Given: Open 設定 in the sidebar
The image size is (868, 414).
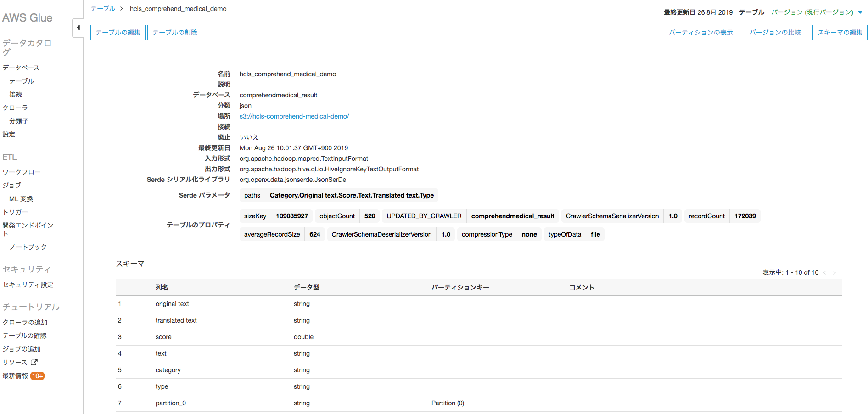Looking at the screenshot, I should pos(9,134).
